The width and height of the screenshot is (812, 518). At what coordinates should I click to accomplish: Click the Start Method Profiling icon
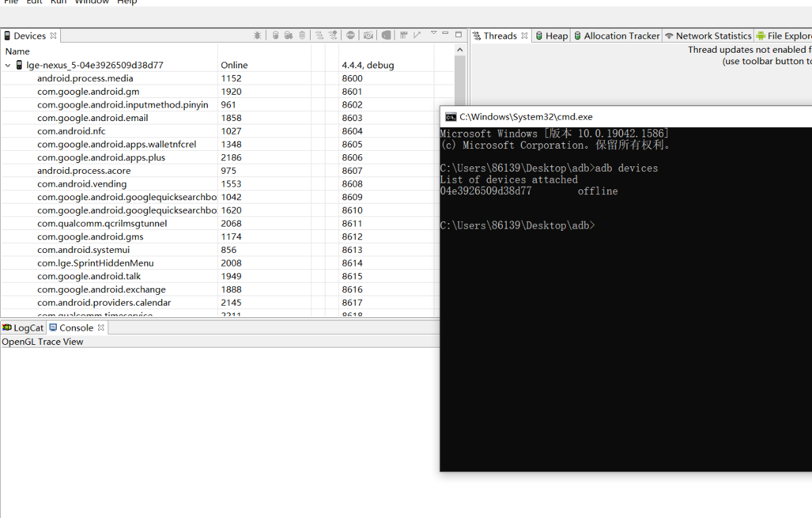(x=333, y=35)
